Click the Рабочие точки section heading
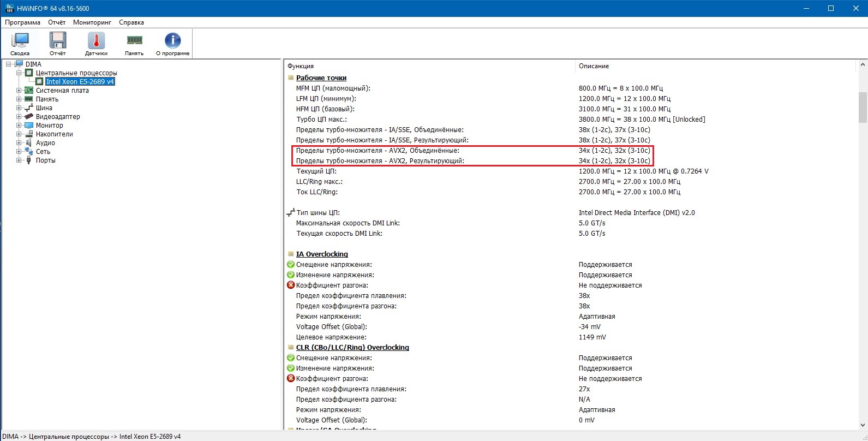The height and width of the screenshot is (441, 868). click(x=321, y=78)
